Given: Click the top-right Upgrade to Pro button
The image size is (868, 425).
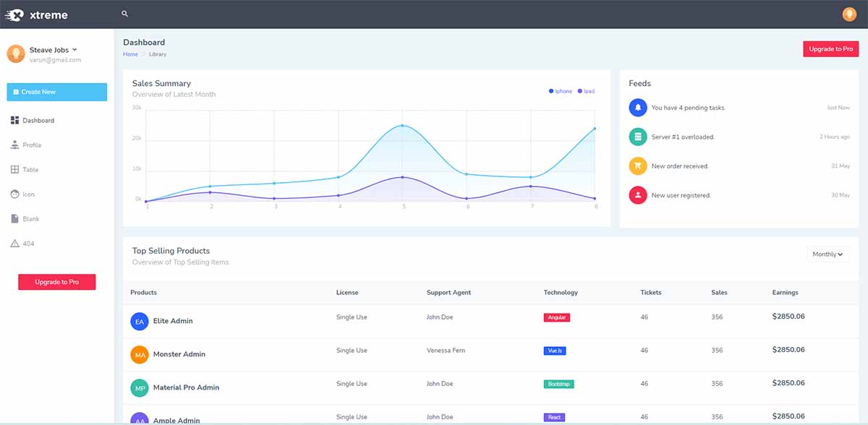Looking at the screenshot, I should 830,49.
